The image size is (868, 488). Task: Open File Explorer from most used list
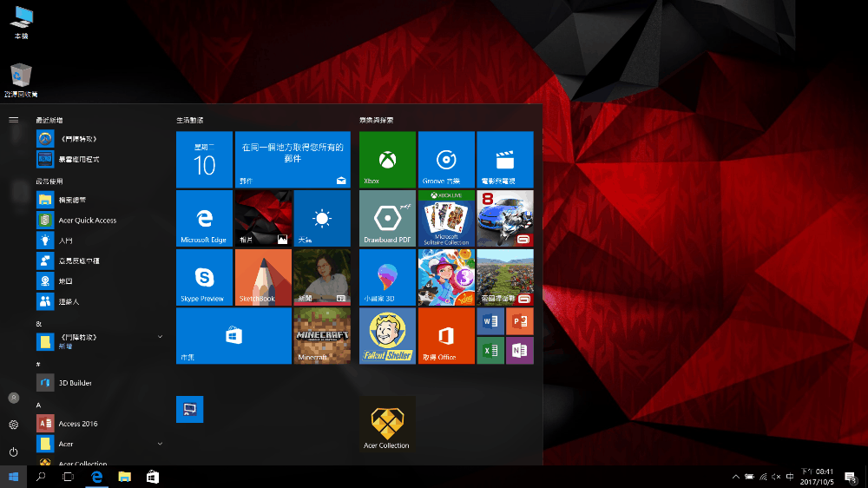[x=100, y=200]
